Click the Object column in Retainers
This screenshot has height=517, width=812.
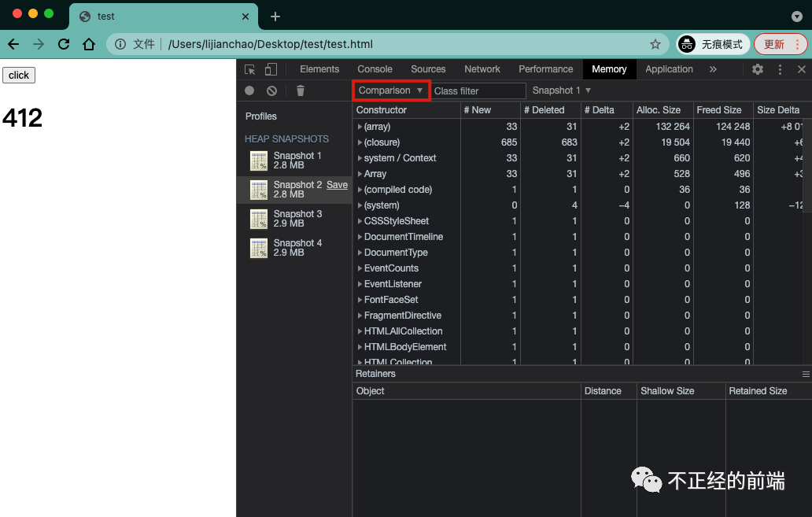pyautogui.click(x=467, y=391)
